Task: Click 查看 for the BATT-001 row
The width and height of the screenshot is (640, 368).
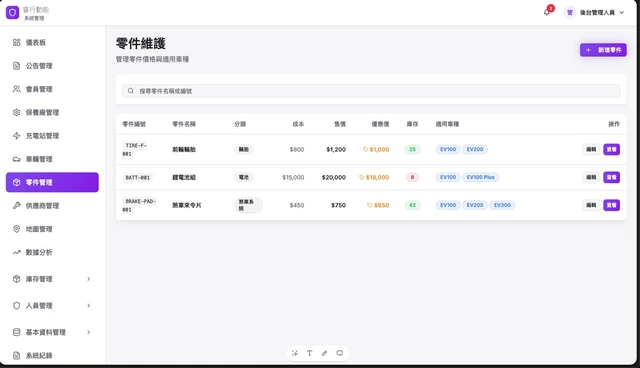Action: pos(611,177)
